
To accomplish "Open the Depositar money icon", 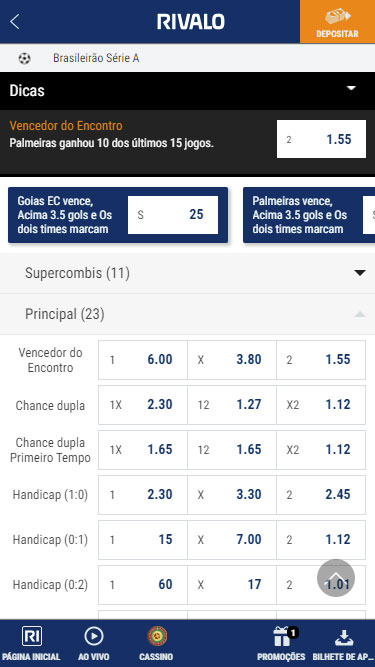I will [338, 17].
